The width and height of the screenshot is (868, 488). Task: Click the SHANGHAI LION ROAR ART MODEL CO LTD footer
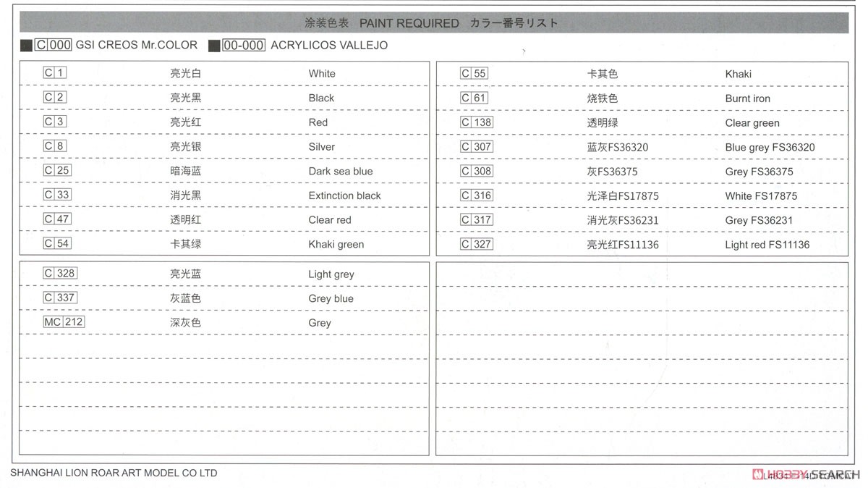[x=114, y=474]
